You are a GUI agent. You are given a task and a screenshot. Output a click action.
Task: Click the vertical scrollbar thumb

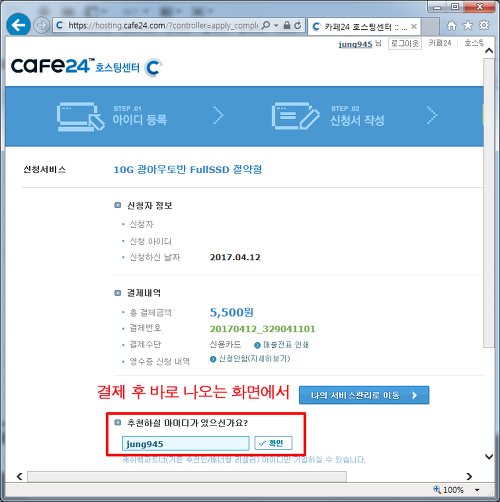(x=489, y=203)
